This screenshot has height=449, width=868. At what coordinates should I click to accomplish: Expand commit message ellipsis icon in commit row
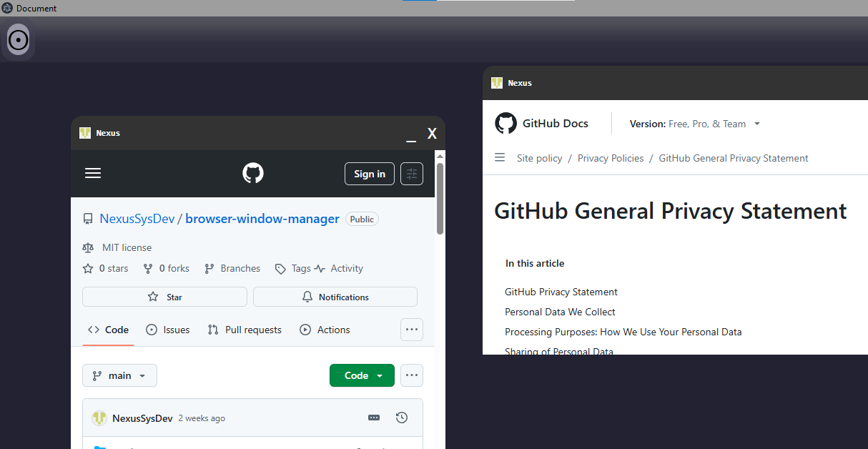(374, 418)
